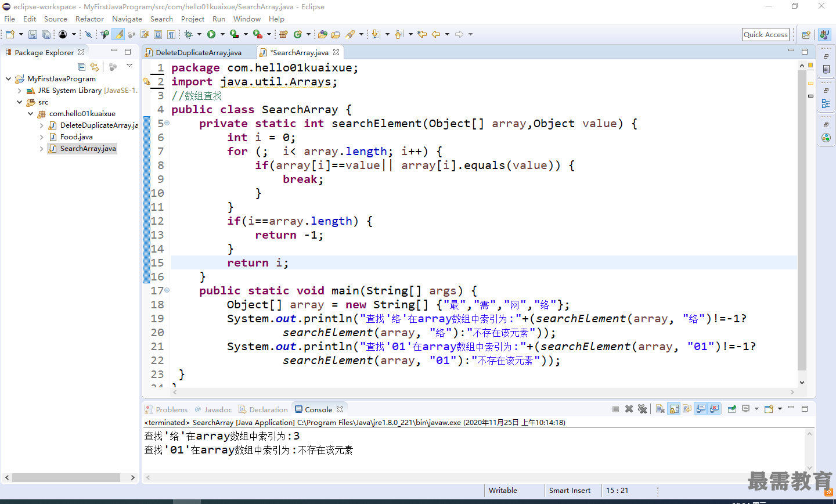Toggle Block Selection Mode icon
This screenshot has height=504, width=836.
158,34
